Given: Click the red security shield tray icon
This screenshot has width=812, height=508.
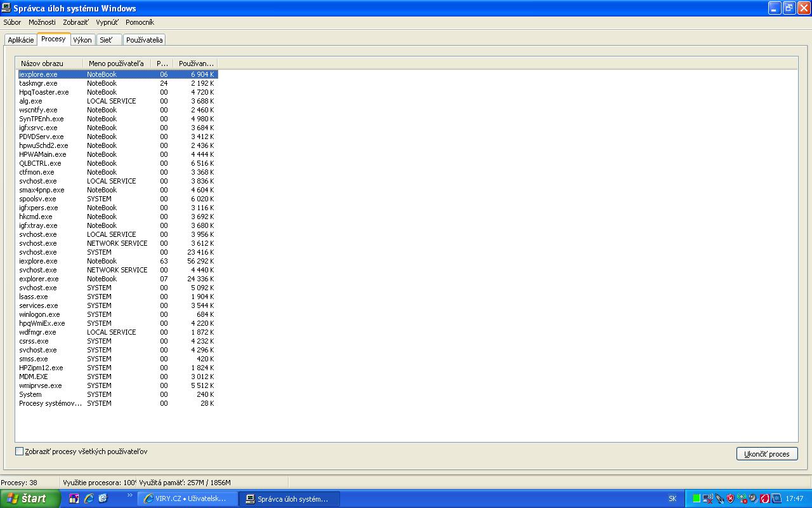Looking at the screenshot, I should tap(731, 498).
